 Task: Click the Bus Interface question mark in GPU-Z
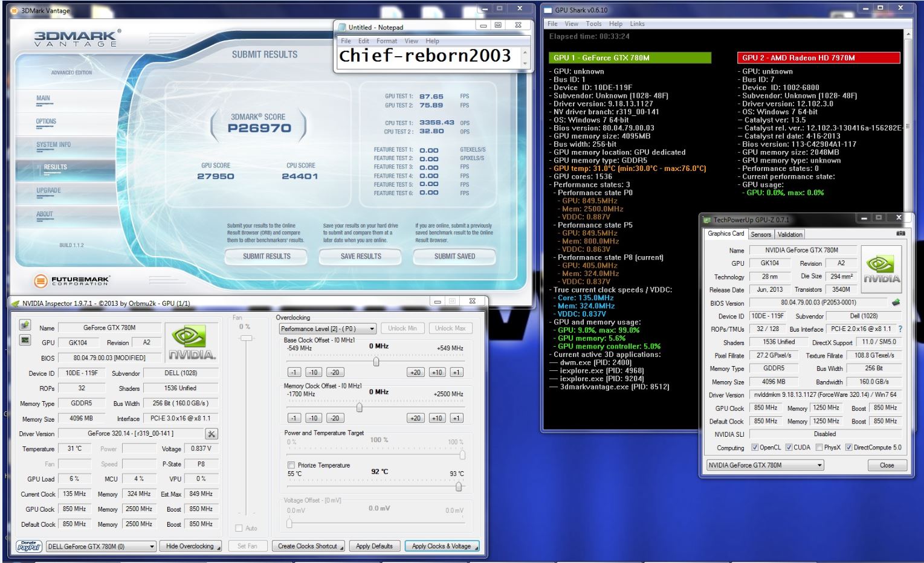tap(900, 329)
